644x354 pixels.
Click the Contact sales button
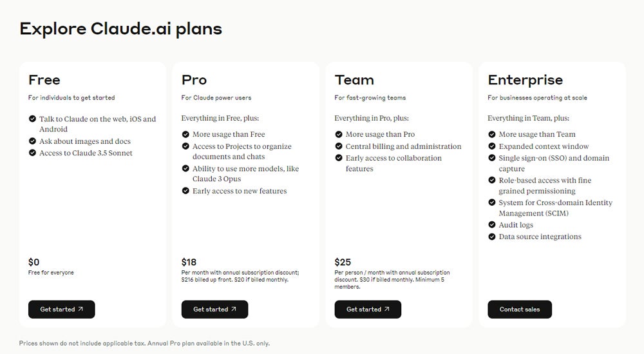(x=520, y=310)
